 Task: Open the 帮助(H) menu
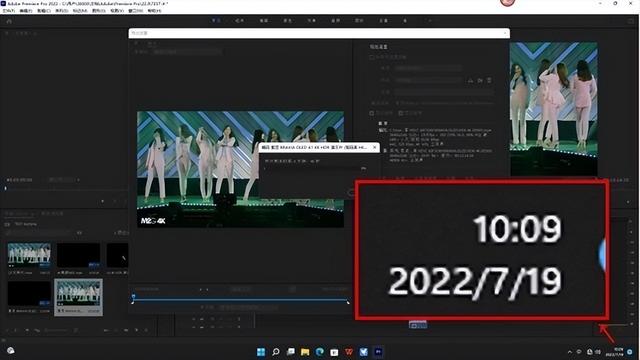(154, 11)
